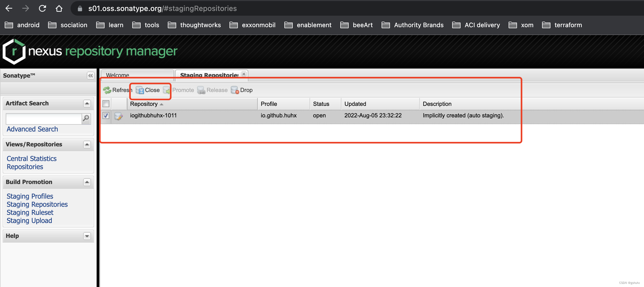The width and height of the screenshot is (644, 287).
Task: Open the Central Statistics link
Action: (32, 159)
